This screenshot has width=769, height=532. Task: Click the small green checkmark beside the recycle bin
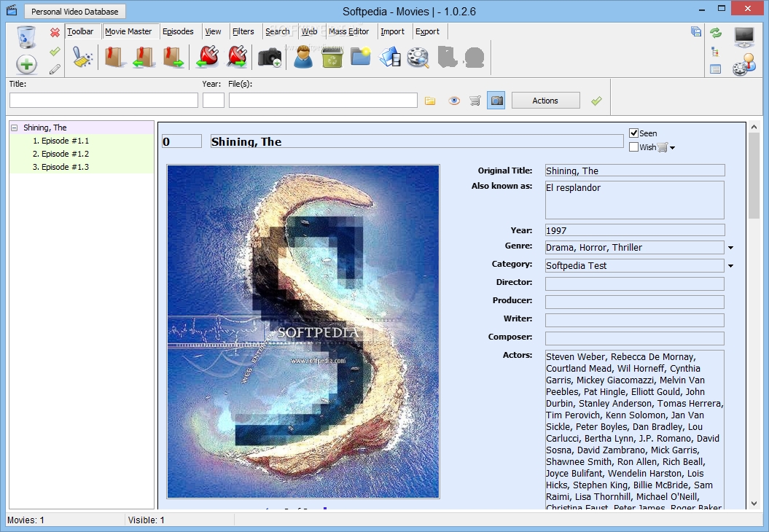tap(55, 51)
